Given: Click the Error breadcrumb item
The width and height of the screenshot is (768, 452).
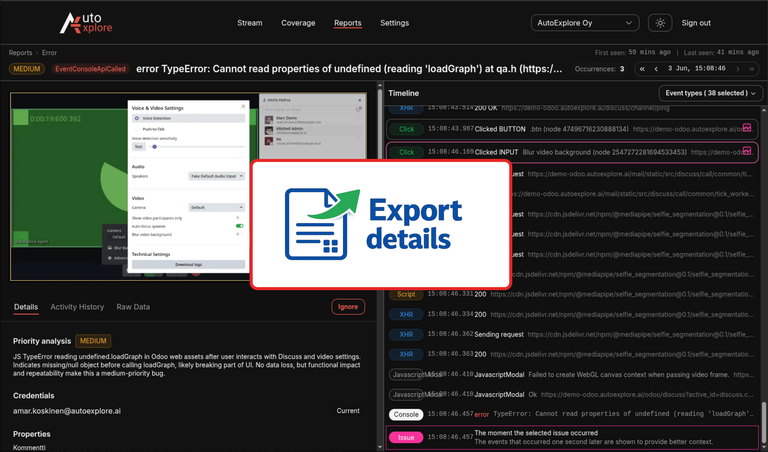Looking at the screenshot, I should [x=49, y=53].
